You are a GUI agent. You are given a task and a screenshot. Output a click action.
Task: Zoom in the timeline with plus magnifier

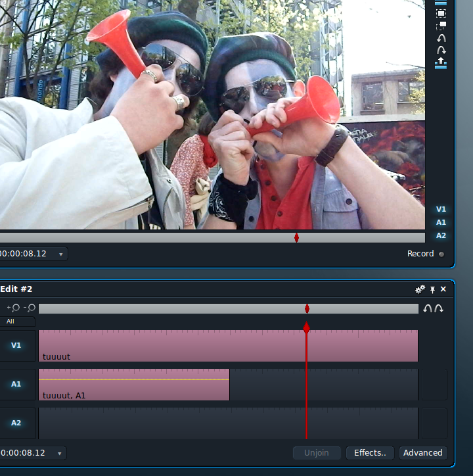pyautogui.click(x=13, y=308)
